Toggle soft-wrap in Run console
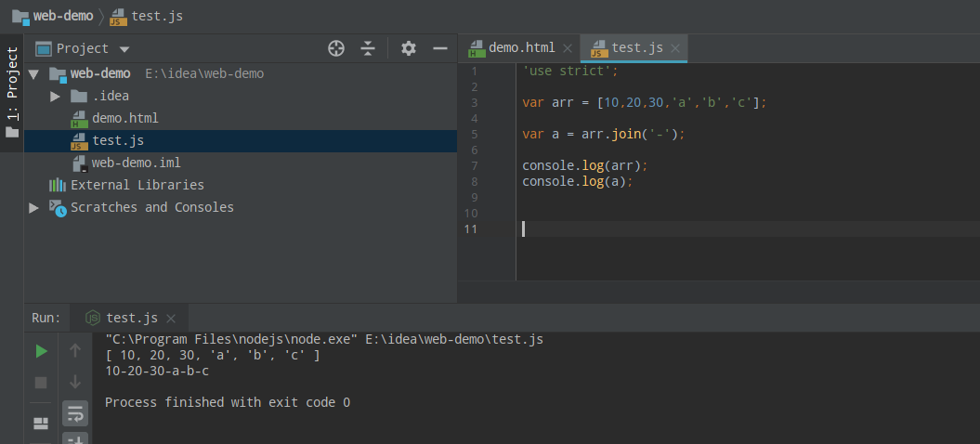The image size is (980, 444). [75, 412]
